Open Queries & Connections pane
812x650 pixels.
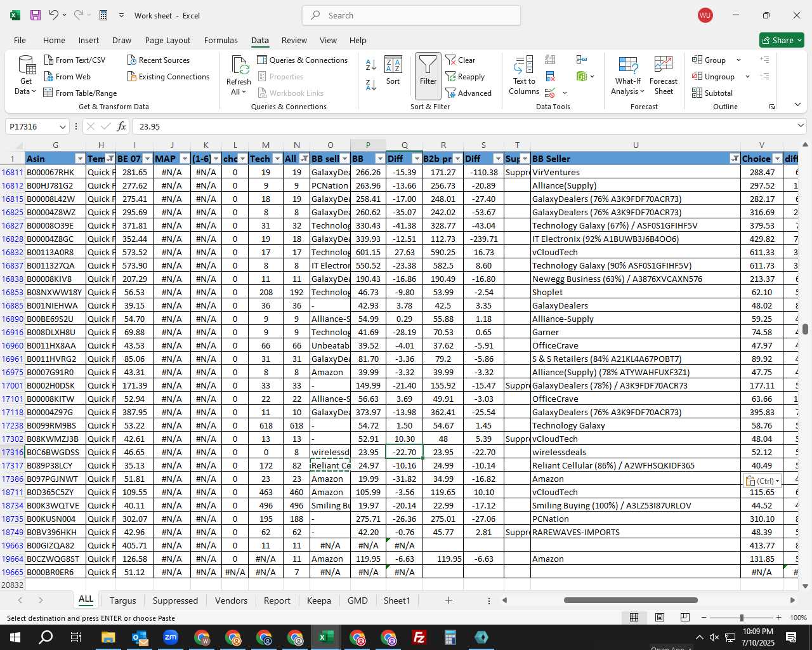click(303, 60)
